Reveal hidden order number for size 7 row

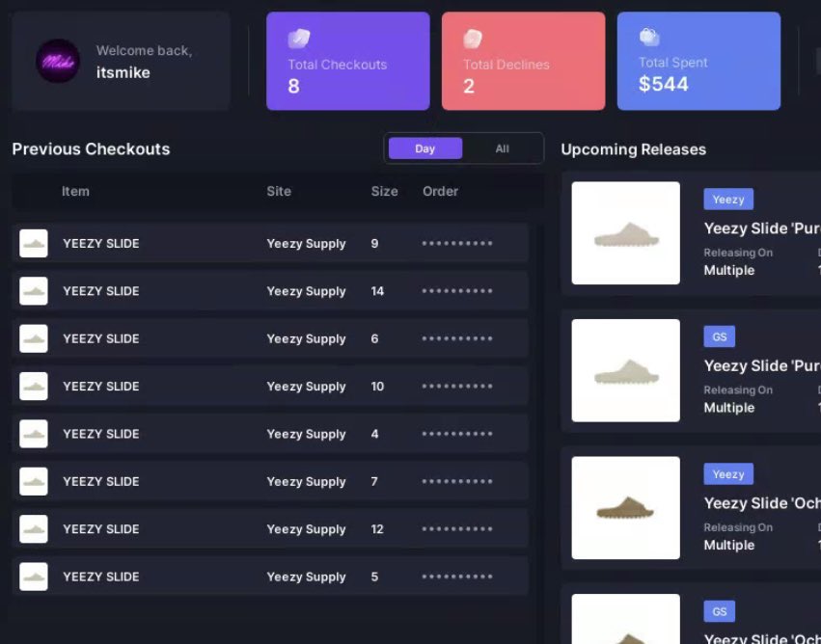[457, 481]
